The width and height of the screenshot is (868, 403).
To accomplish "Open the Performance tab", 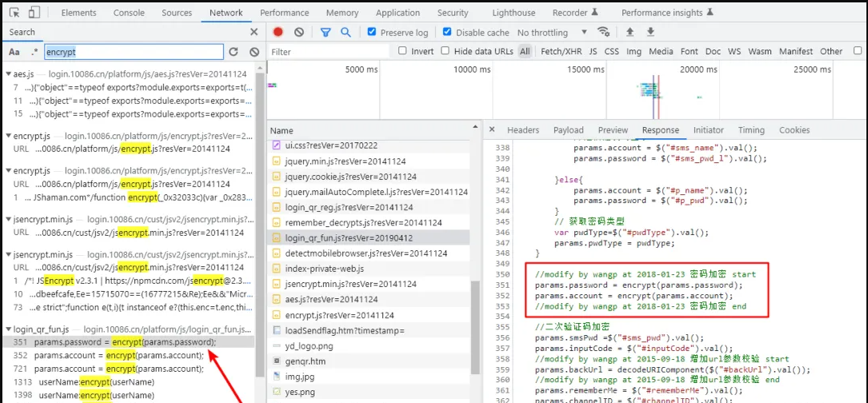I will pos(285,13).
